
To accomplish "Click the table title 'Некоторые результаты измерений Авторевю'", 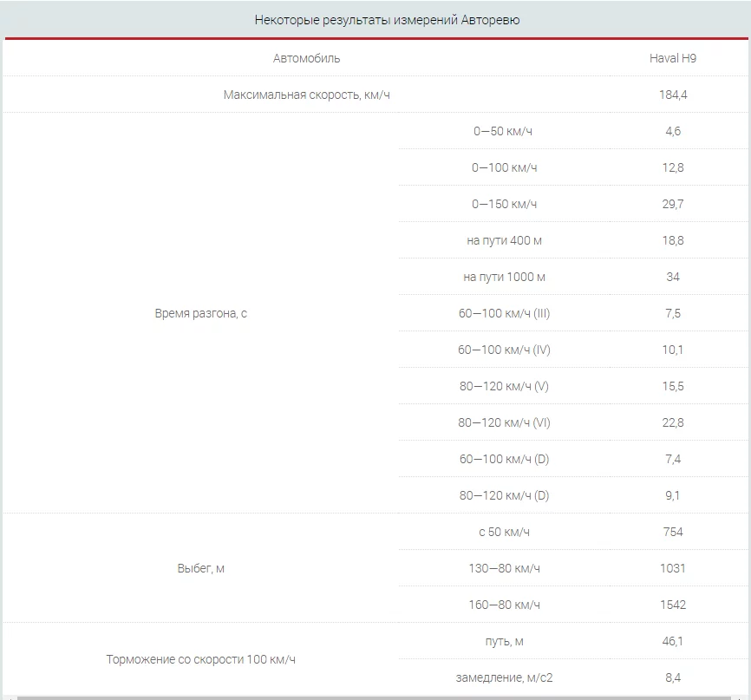I will tap(387, 20).
